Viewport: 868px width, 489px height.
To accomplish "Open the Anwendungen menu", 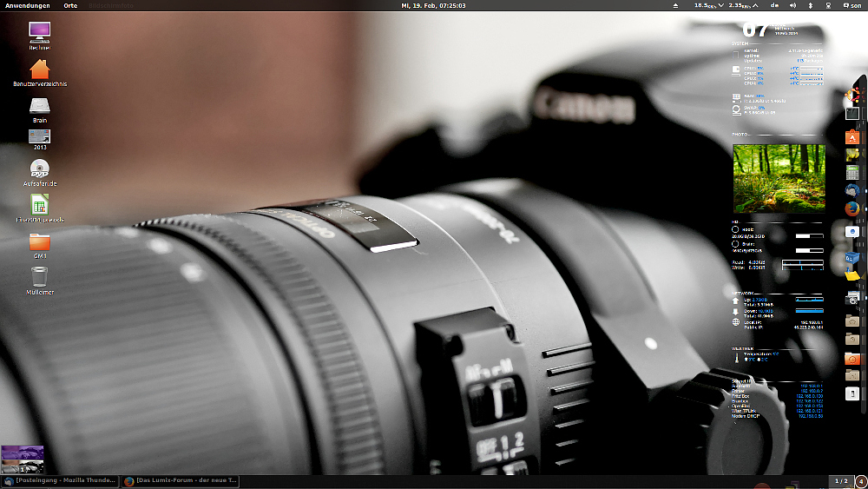I will (x=28, y=5).
